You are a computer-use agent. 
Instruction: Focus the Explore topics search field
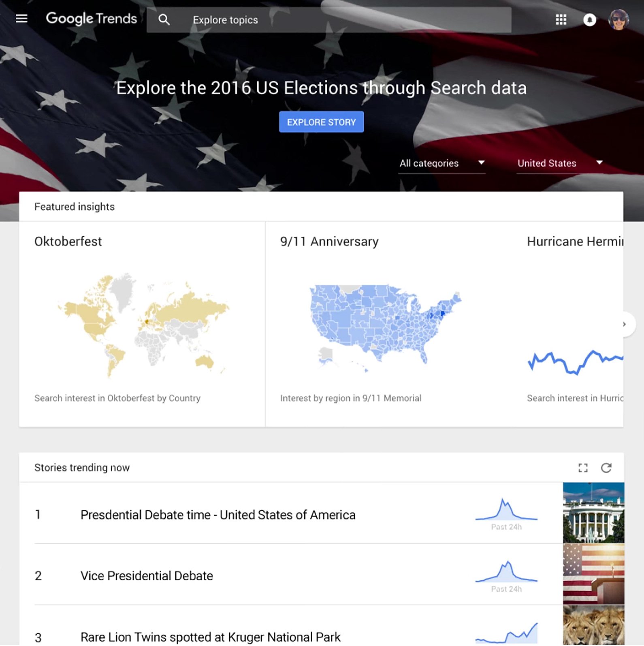click(329, 20)
